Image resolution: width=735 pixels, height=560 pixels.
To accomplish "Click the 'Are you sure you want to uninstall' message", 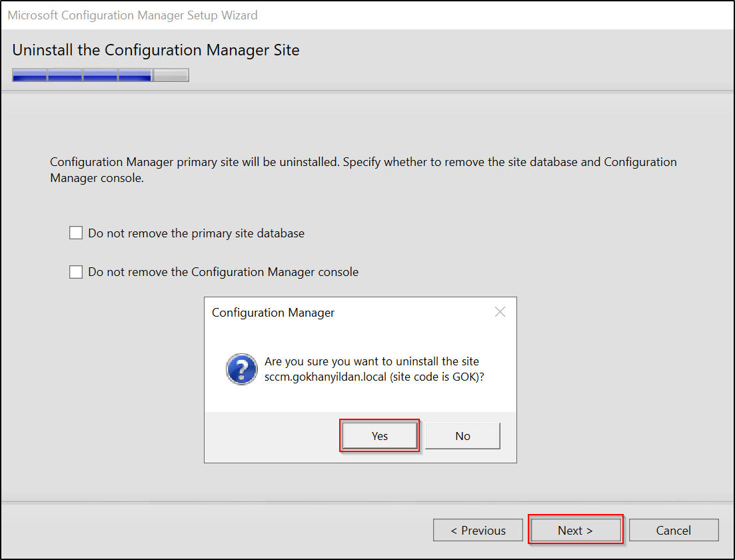I will click(374, 369).
